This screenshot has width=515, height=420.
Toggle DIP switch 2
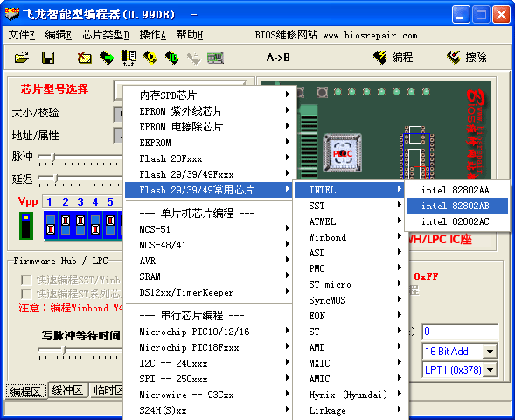click(x=66, y=225)
